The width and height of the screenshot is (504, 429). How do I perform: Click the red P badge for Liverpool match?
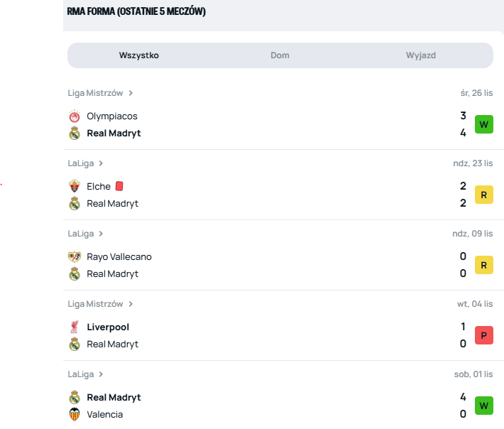[484, 336]
